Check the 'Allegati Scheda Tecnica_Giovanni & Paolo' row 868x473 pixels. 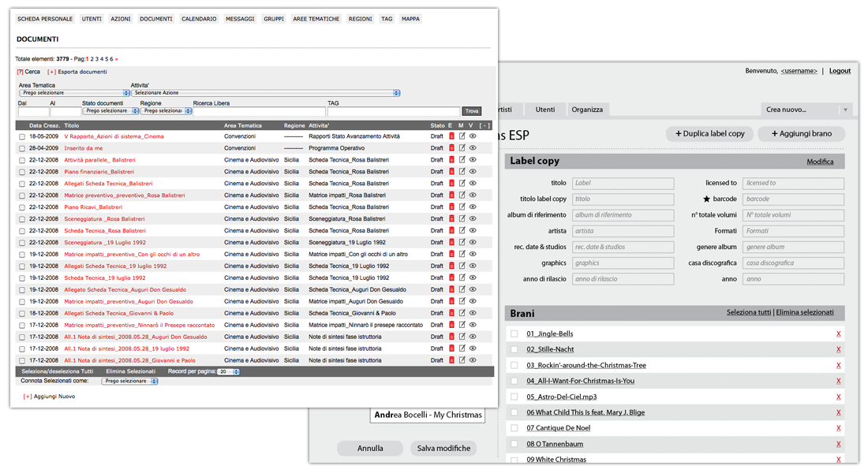pyautogui.click(x=22, y=314)
